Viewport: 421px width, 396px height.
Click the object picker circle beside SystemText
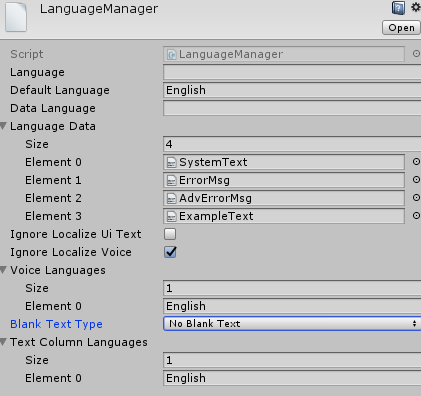416,162
